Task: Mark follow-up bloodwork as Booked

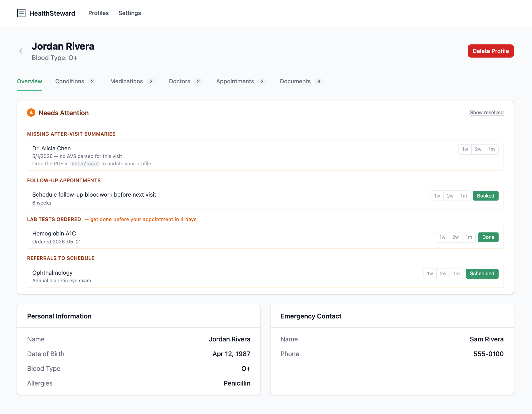Action: point(485,196)
